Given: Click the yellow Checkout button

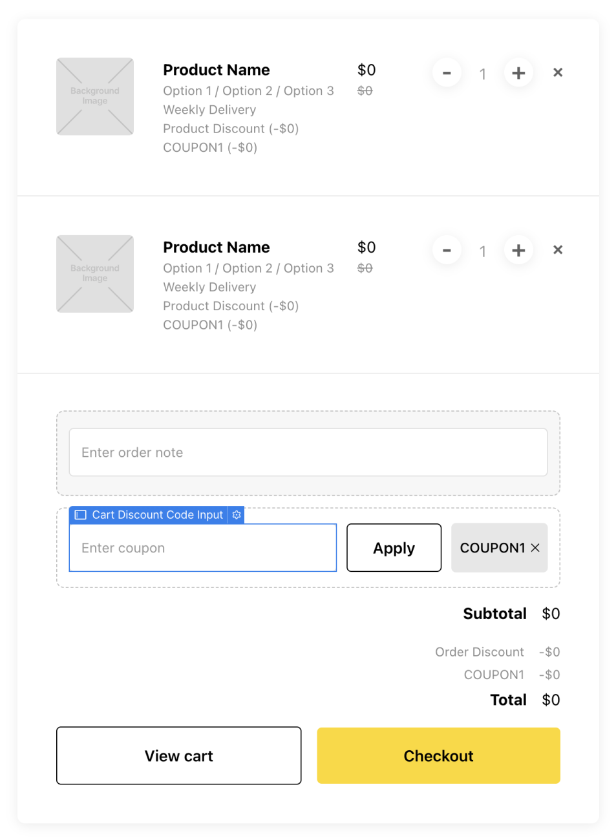Looking at the screenshot, I should pyautogui.click(x=439, y=756).
